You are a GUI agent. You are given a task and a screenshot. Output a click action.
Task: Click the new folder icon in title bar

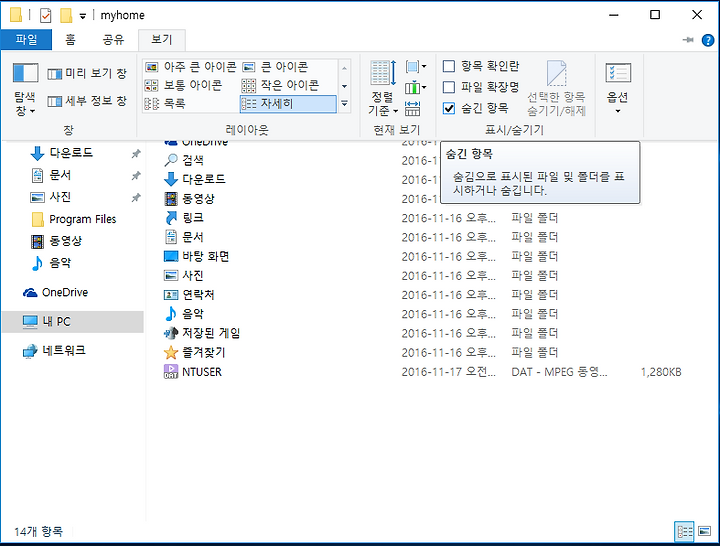66,15
